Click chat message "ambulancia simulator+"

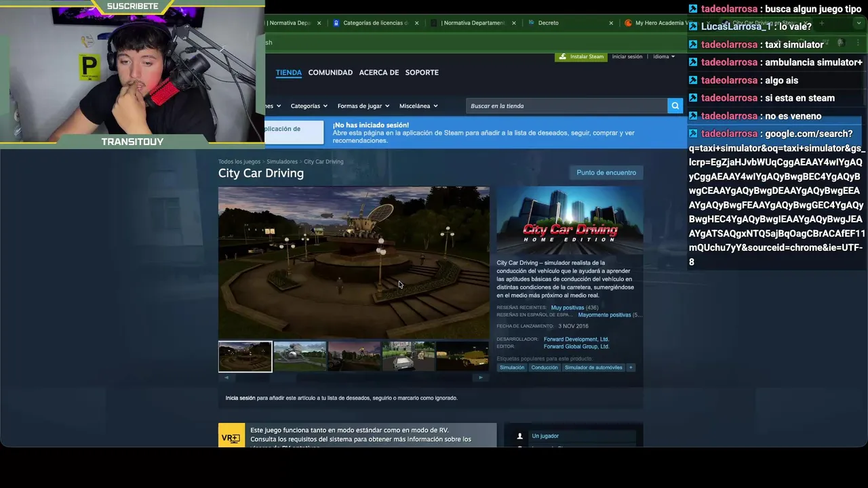(x=814, y=62)
